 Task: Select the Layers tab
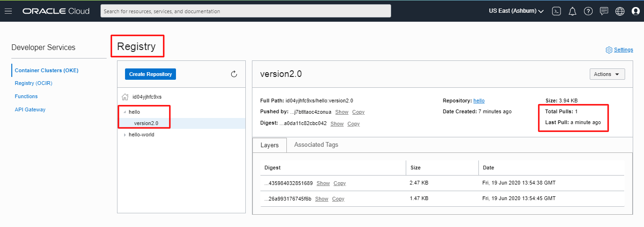pyautogui.click(x=270, y=145)
